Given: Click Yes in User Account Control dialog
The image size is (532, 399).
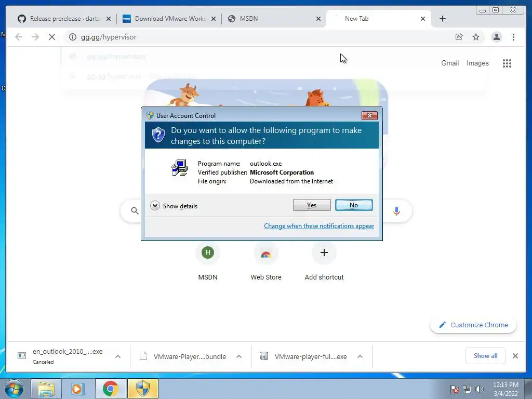Looking at the screenshot, I should tap(312, 205).
